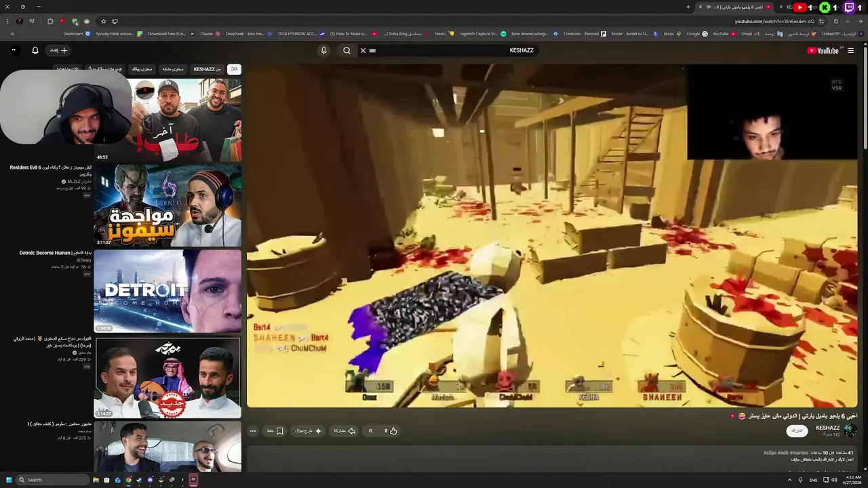This screenshot has width=868, height=488.
Task: Expand hidden bookmarks with chevrons
Action: pyautogui.click(x=12, y=33)
